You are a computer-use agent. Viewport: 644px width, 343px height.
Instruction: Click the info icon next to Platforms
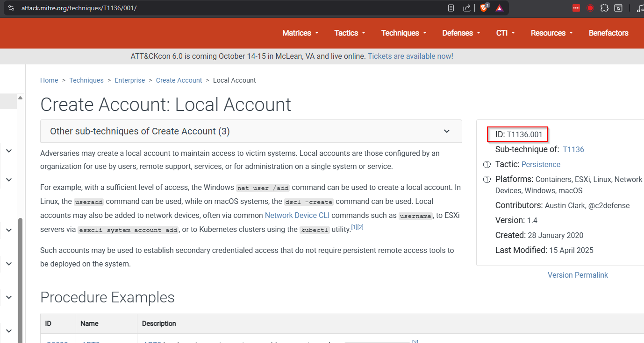(x=487, y=179)
